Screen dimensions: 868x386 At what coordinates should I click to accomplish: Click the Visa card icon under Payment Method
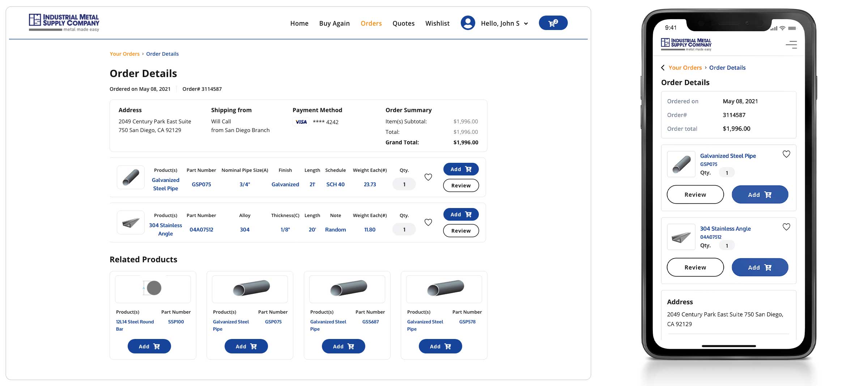301,122
